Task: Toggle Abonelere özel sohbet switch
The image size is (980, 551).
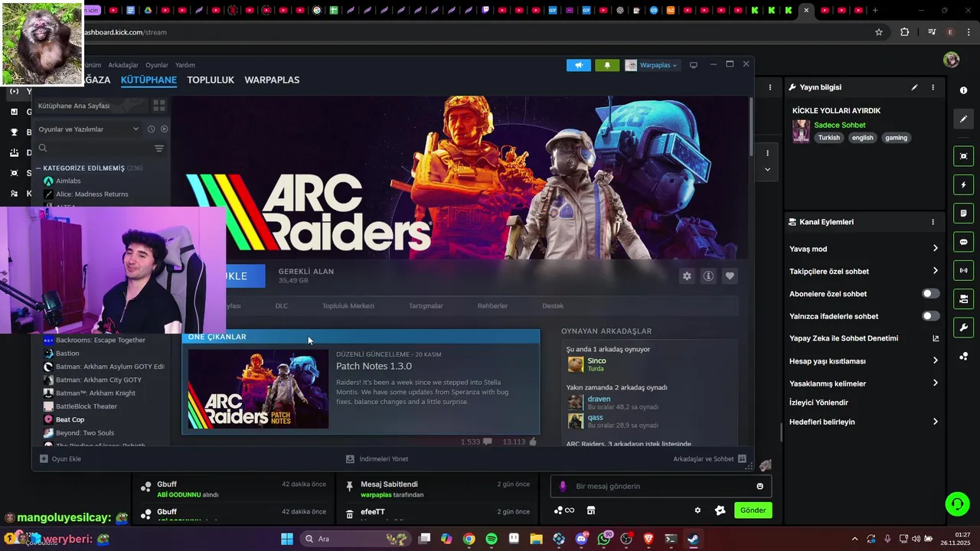Action: coord(930,294)
